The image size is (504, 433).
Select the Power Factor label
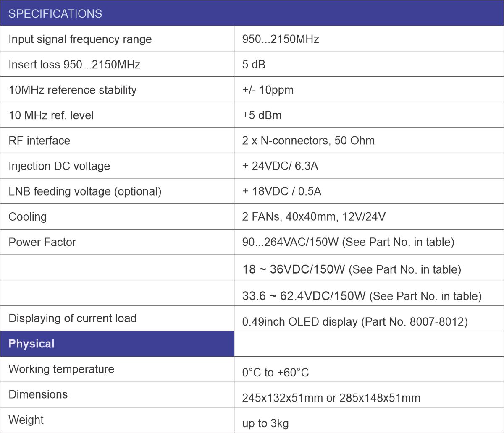pyautogui.click(x=42, y=242)
